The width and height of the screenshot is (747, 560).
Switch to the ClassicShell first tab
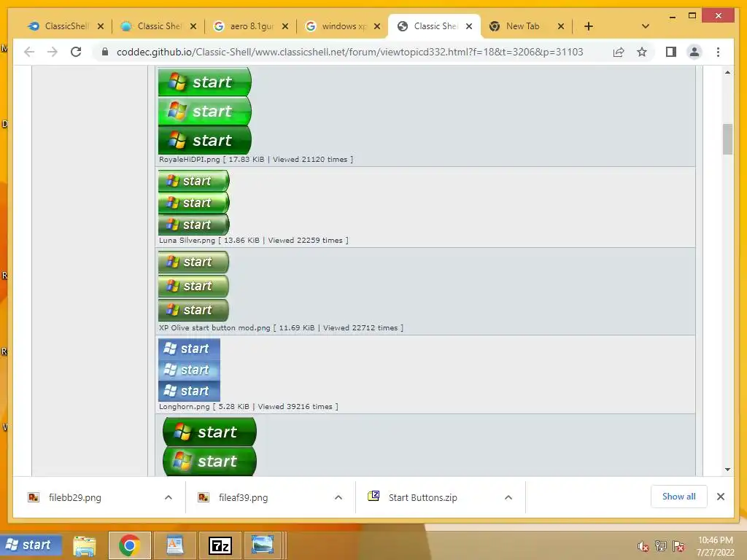pos(58,26)
